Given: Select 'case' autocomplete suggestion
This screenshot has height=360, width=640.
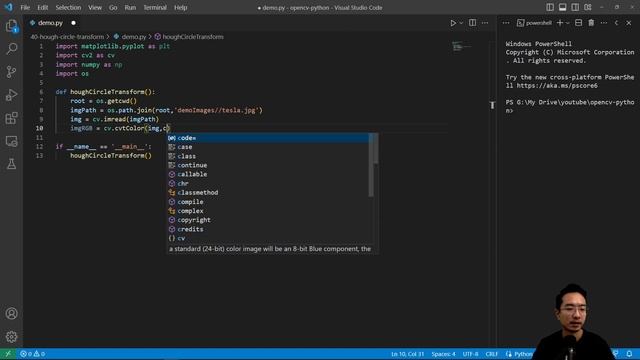Looking at the screenshot, I should 269,147.
